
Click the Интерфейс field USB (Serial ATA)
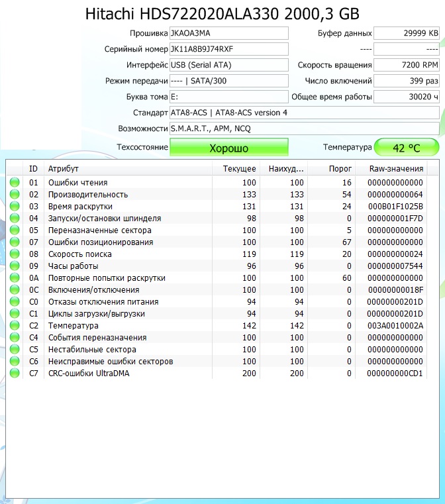[x=228, y=65]
